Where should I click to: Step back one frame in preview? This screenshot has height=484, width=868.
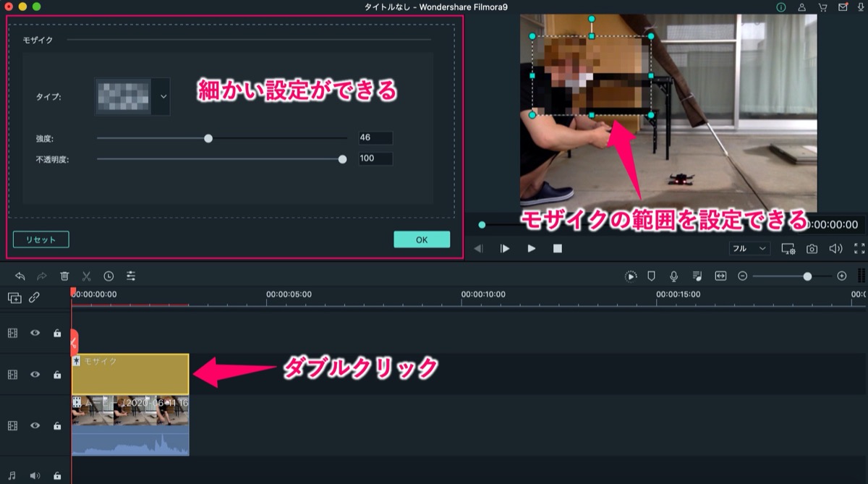[x=478, y=248]
